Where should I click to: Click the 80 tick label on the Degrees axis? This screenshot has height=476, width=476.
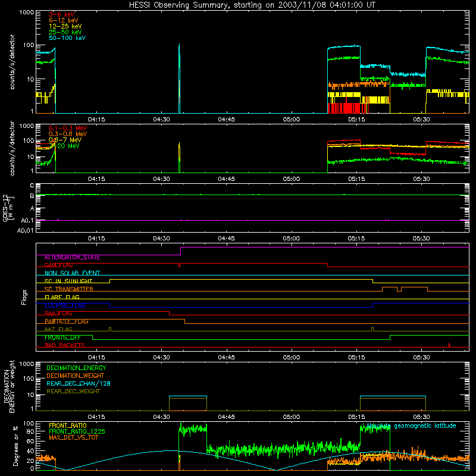click(x=31, y=431)
